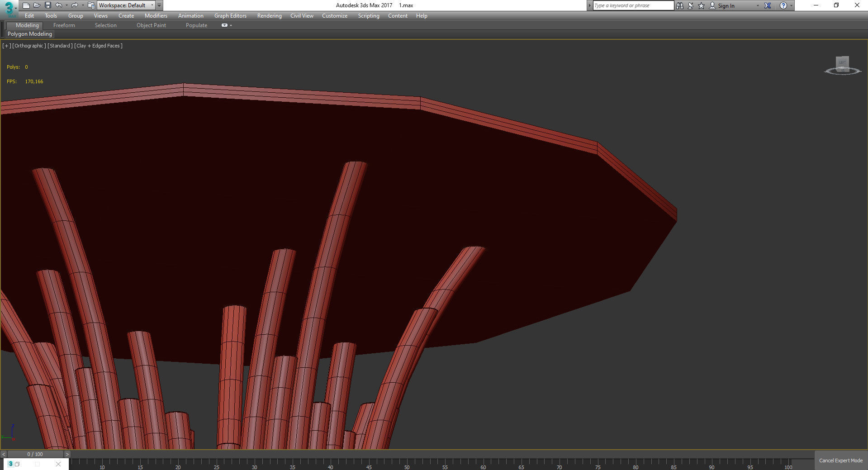Screen dimensions: 868x470
Task: Step to next frame with right arrow
Action: (67, 454)
